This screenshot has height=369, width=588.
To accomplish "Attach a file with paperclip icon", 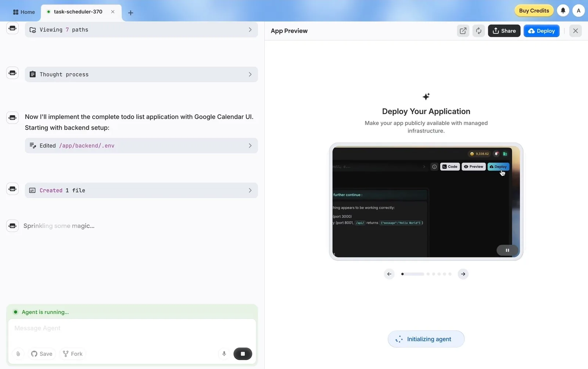I will click(x=18, y=354).
